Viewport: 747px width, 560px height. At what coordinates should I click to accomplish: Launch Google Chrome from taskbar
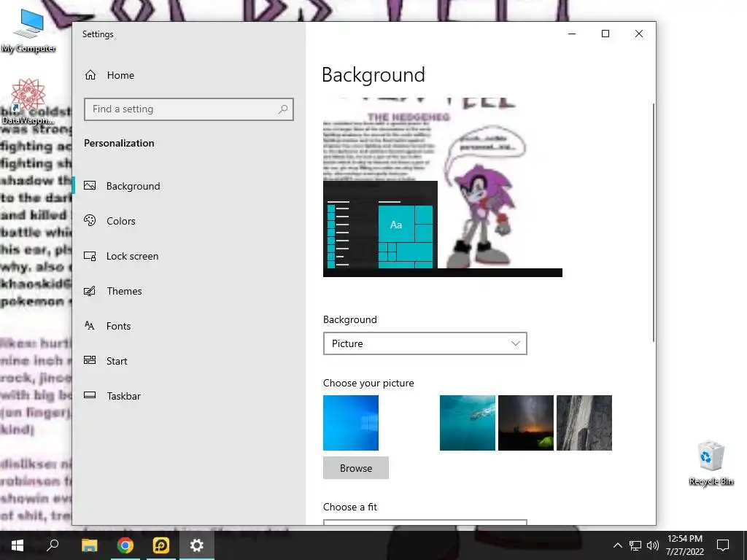(125, 545)
